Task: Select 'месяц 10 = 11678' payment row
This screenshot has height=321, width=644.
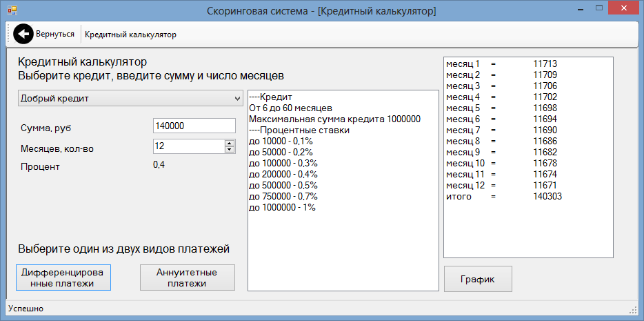Action: pyautogui.click(x=501, y=164)
